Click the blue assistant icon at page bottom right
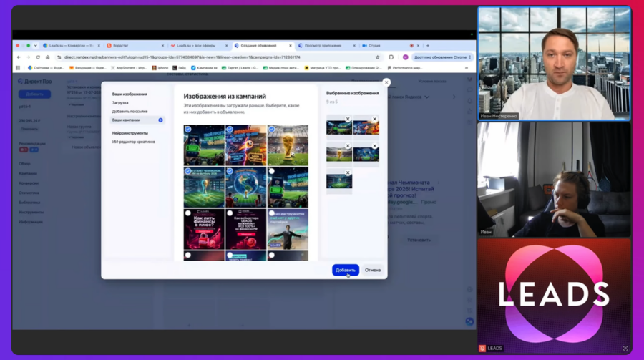644x360 pixels. click(469, 321)
